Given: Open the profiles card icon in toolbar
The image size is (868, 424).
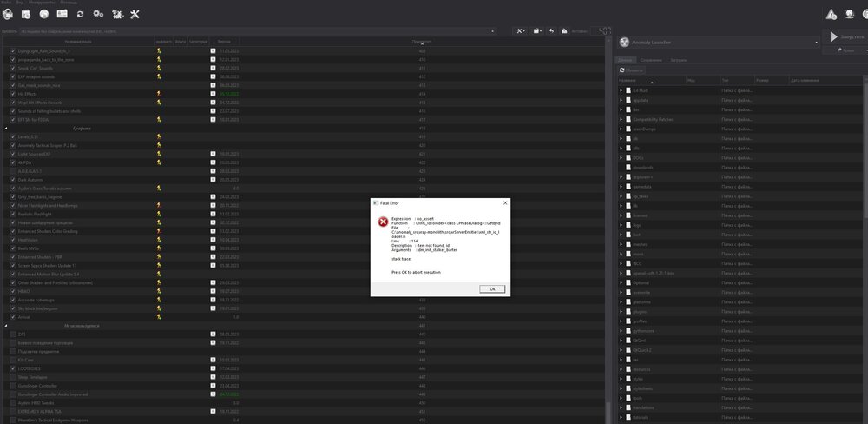Looking at the screenshot, I should point(62,14).
